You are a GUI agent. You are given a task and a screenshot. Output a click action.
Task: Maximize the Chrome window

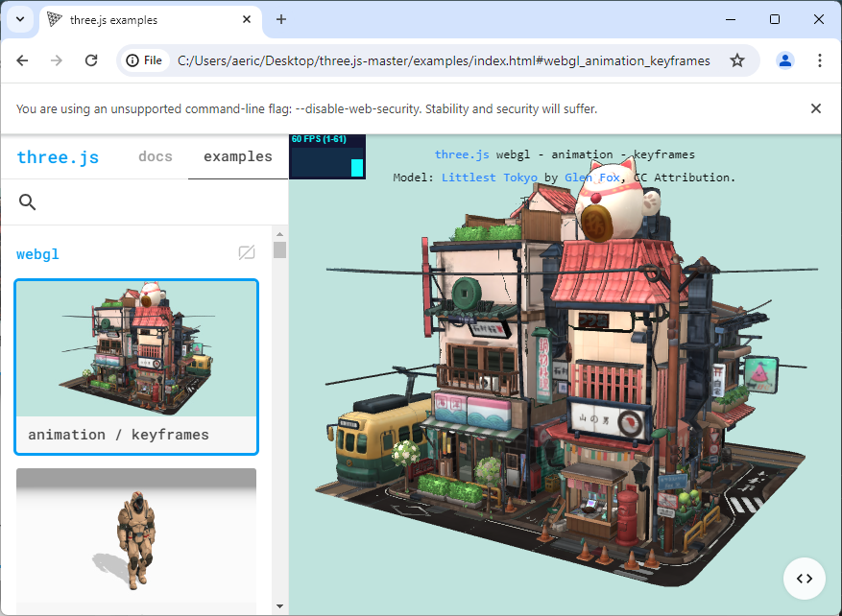coord(775,20)
